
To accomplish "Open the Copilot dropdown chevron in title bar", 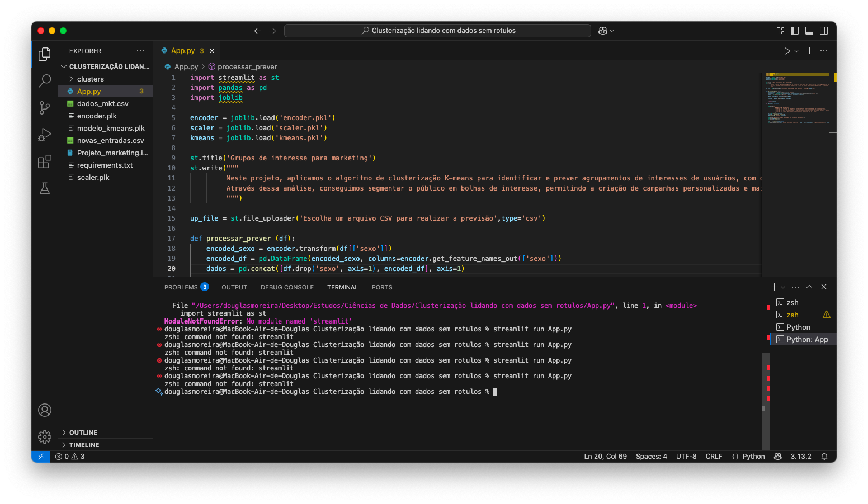I will [x=612, y=31].
